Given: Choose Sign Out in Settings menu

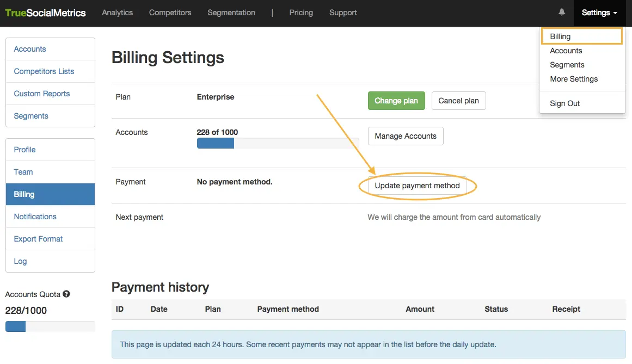Looking at the screenshot, I should (x=564, y=103).
